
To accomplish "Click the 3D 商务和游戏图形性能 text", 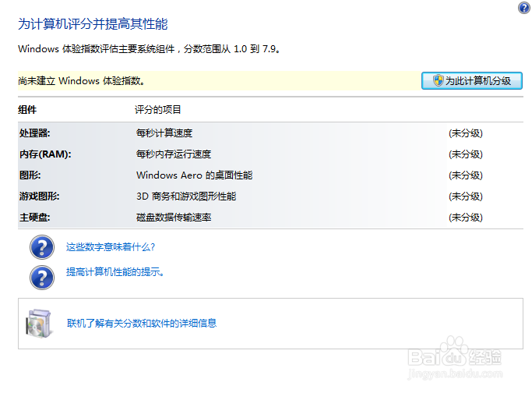I will click(186, 196).
